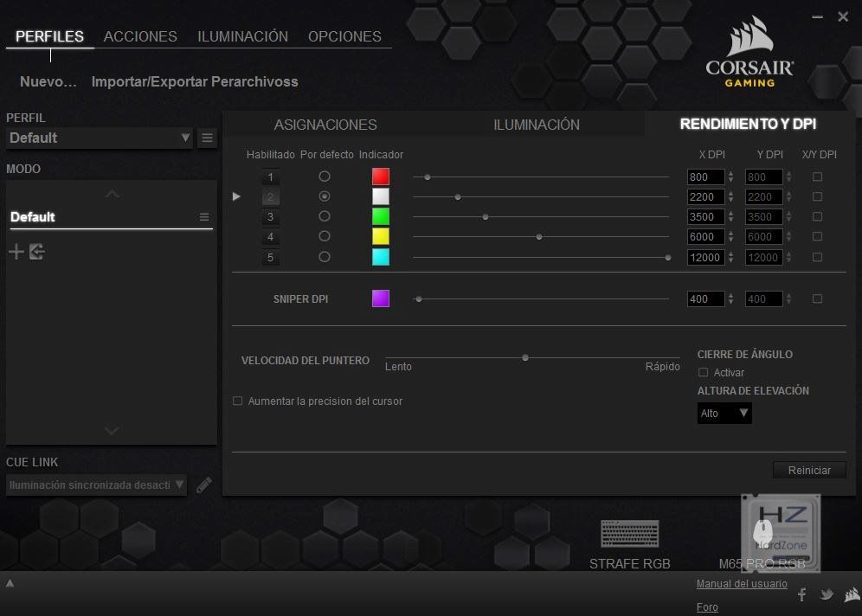Click the X DPI stepper for 12000
This screenshot has width=862, height=616.
coord(730,257)
